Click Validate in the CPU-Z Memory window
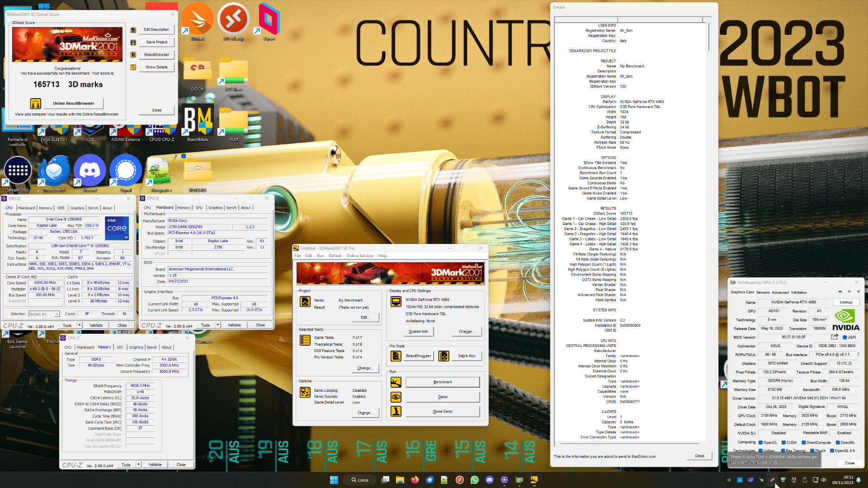Viewport: 868px width, 488px height. click(155, 465)
